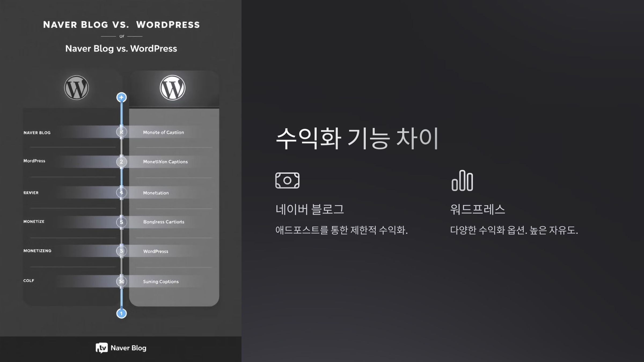
Task: Click the Monetiyon Captions entry
Action: tap(165, 162)
